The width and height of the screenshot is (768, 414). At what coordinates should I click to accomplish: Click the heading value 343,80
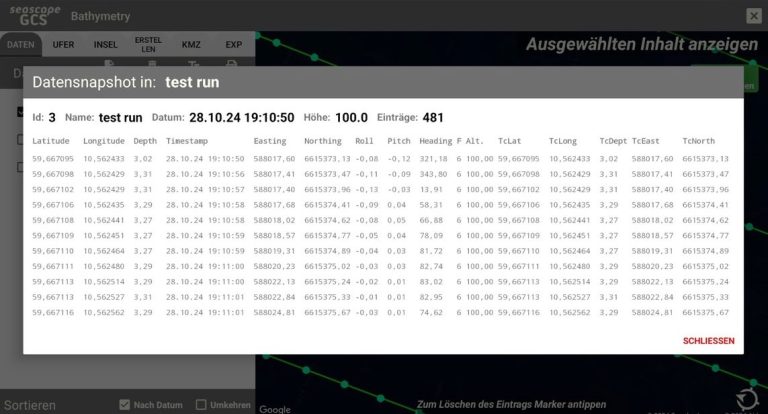[433, 174]
